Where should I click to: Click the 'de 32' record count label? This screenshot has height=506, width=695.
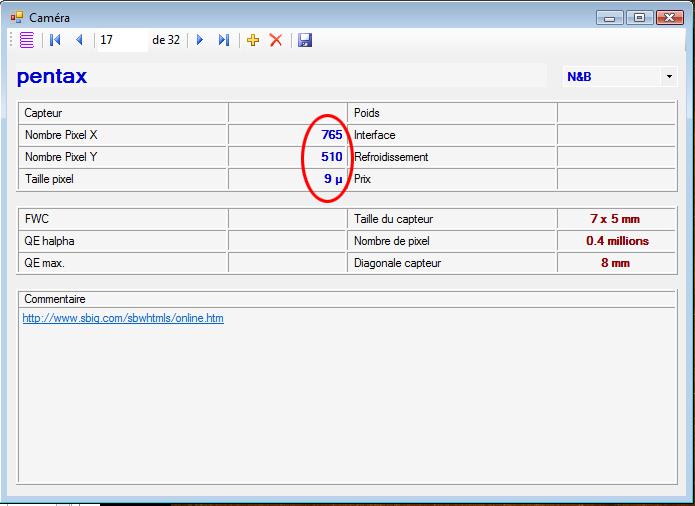[166, 40]
